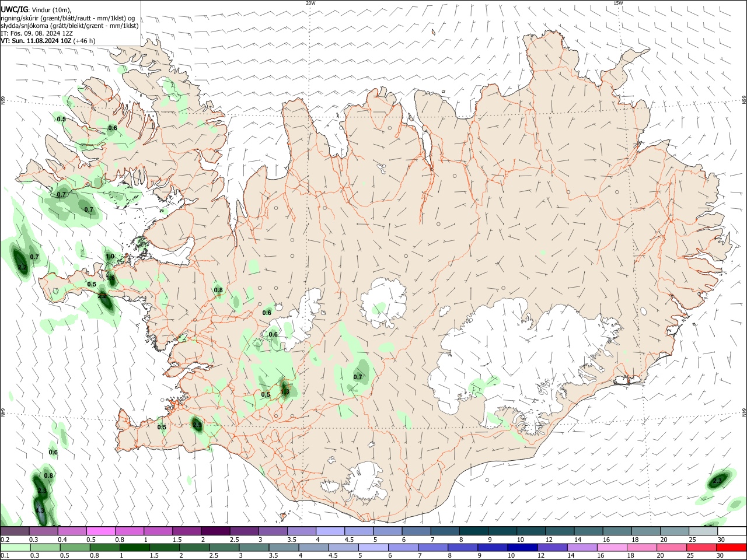Pick upper legend lavender swatch between 4 and 4.5
747x560 pixels.
point(330,531)
